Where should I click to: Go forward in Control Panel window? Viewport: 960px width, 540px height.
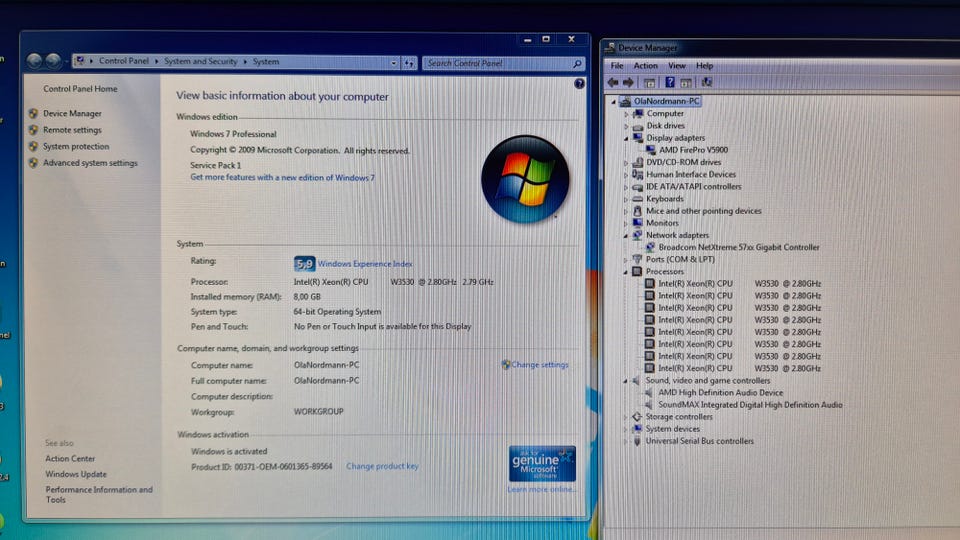[53, 61]
